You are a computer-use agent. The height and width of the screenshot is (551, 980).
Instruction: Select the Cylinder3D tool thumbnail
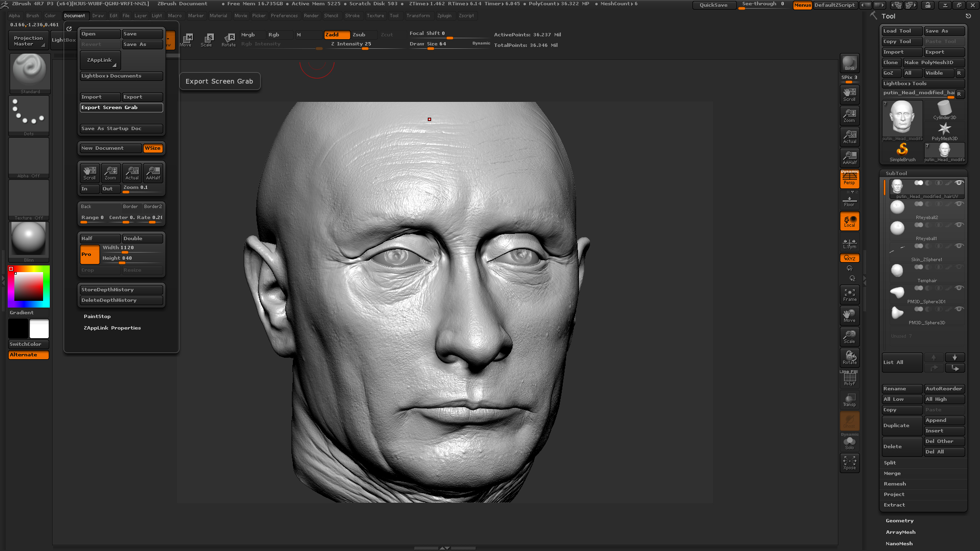point(944,110)
